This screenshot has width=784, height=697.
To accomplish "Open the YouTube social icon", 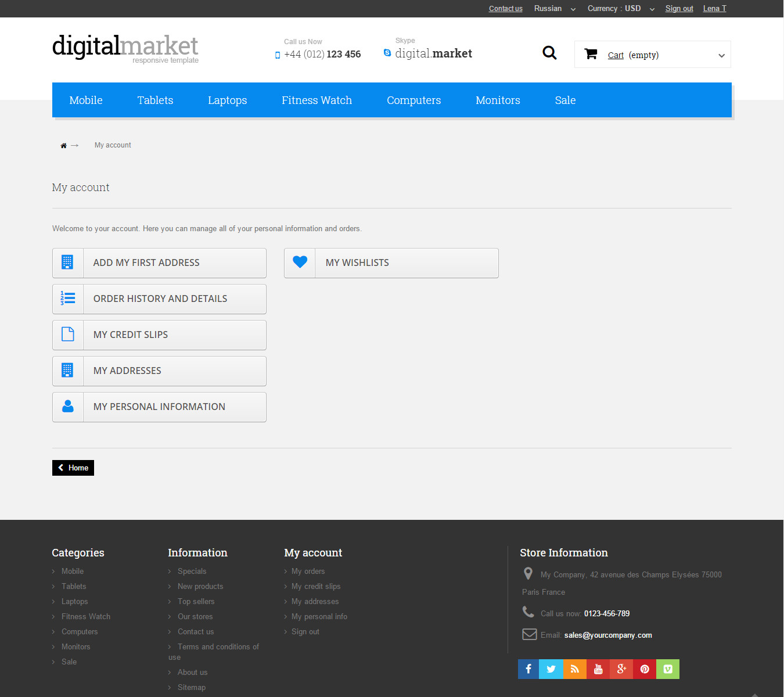I will coord(598,669).
